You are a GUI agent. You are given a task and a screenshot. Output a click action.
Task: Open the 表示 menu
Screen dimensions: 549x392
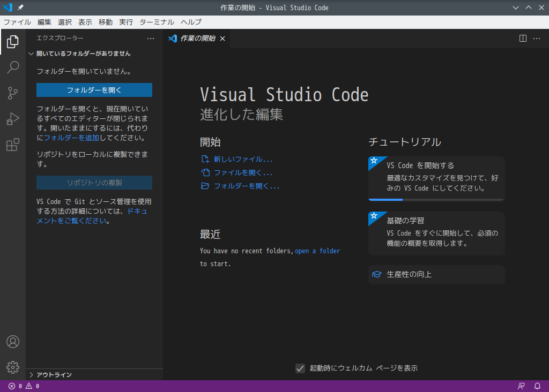[85, 22]
